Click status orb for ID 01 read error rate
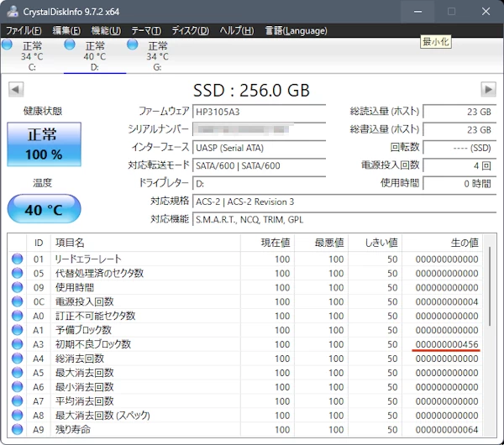This screenshot has height=445, width=504. coord(18,259)
